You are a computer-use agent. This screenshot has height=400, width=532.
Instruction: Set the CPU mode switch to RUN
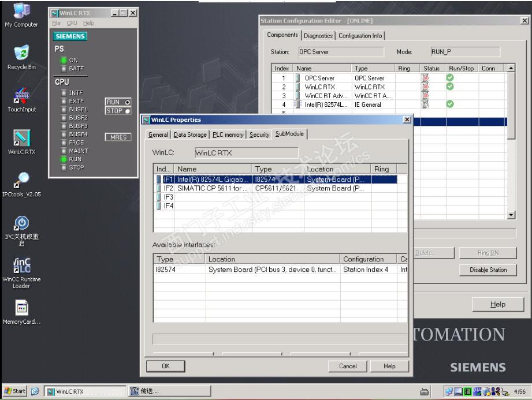[118, 102]
